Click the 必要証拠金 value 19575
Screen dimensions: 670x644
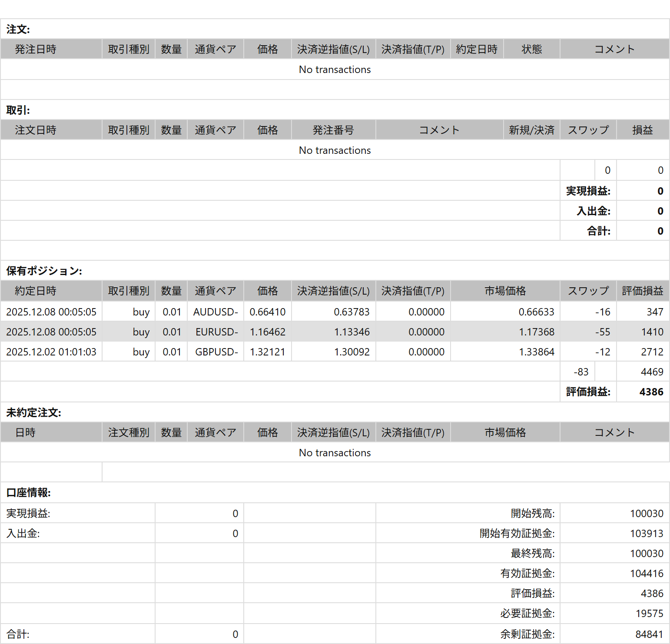pyautogui.click(x=649, y=613)
